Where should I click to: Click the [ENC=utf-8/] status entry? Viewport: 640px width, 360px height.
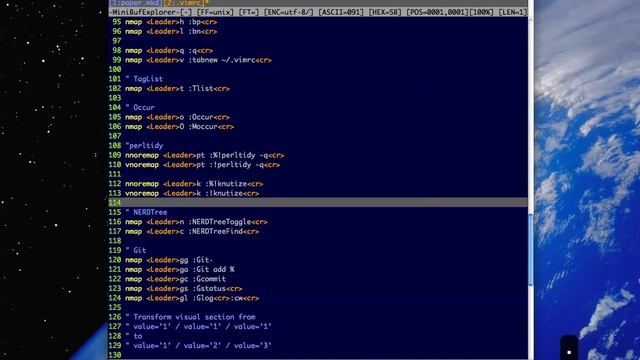click(289, 12)
